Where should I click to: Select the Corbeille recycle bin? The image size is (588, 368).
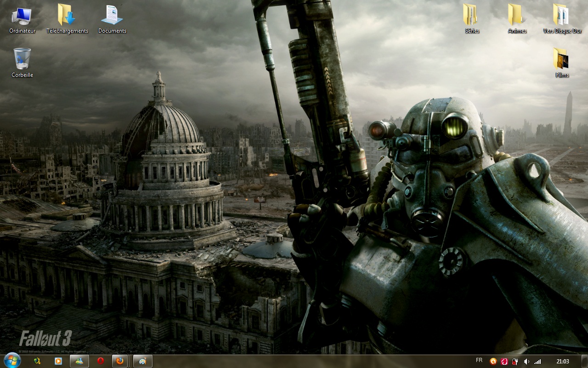[22, 63]
